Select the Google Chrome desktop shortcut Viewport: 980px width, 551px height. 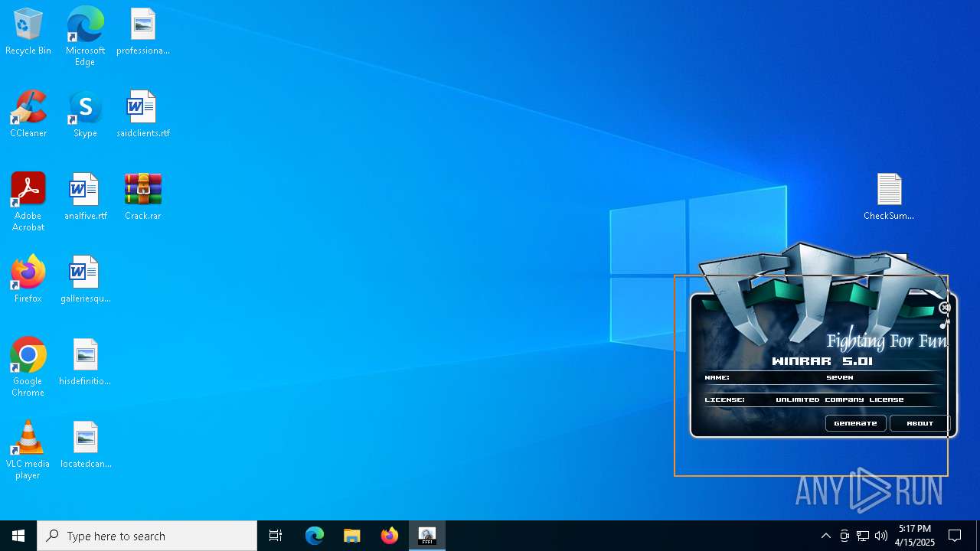coord(28,367)
